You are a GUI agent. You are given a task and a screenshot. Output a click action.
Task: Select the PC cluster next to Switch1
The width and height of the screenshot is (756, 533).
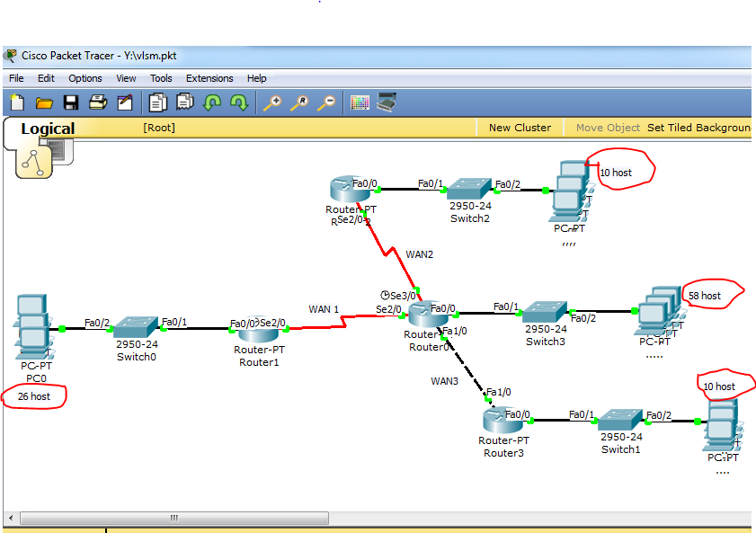tap(721, 425)
